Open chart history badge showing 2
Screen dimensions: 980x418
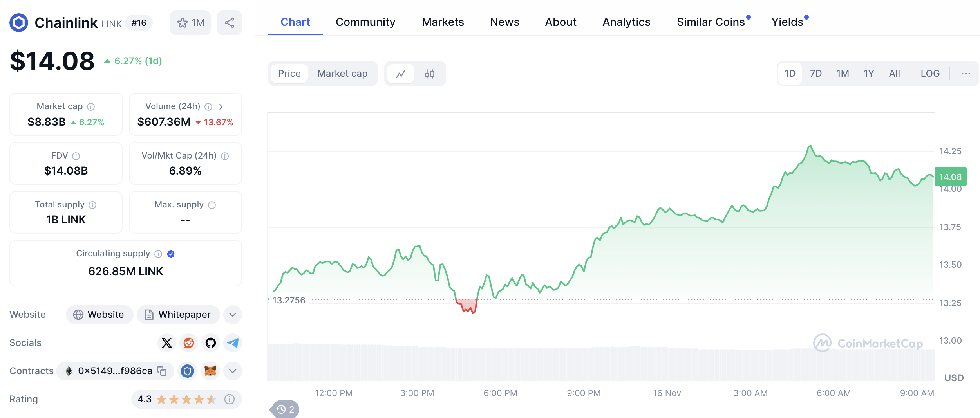pos(285,409)
